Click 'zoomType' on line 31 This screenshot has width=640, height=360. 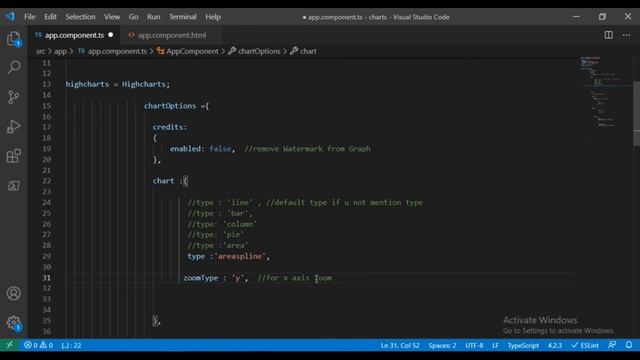(201, 278)
